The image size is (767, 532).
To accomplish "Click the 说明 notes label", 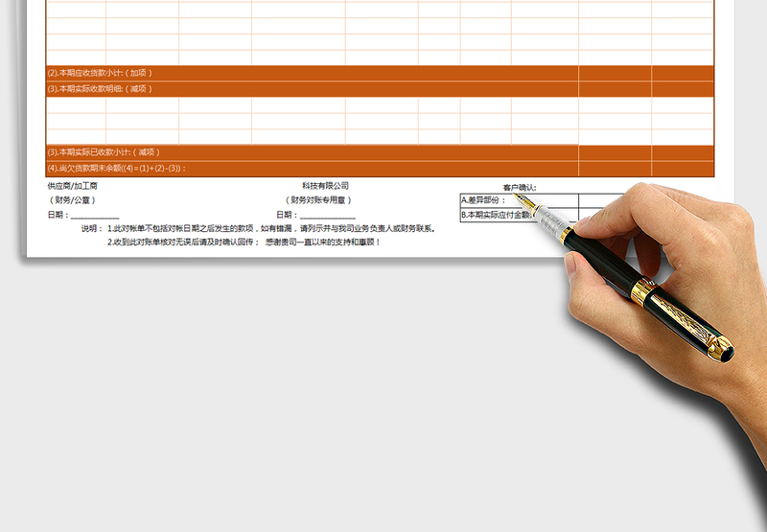I will [x=91, y=229].
